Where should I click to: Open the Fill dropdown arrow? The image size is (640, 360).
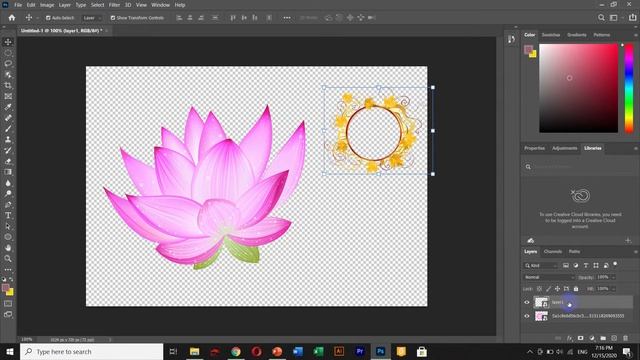[x=613, y=289]
